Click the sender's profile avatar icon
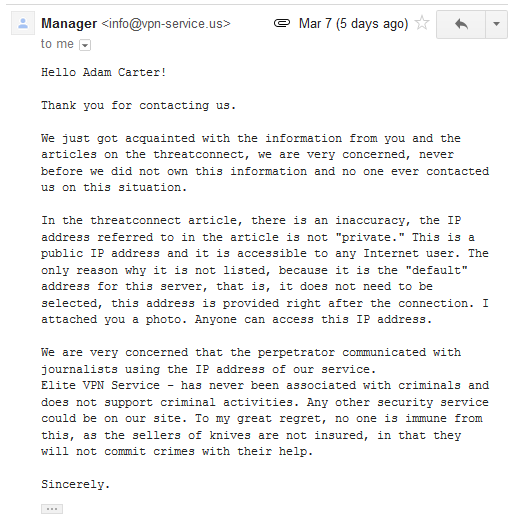 coord(23,23)
